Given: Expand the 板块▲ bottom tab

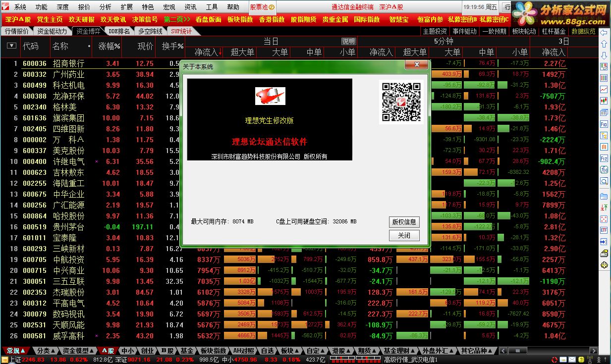Looking at the screenshot, I should click(x=290, y=351).
